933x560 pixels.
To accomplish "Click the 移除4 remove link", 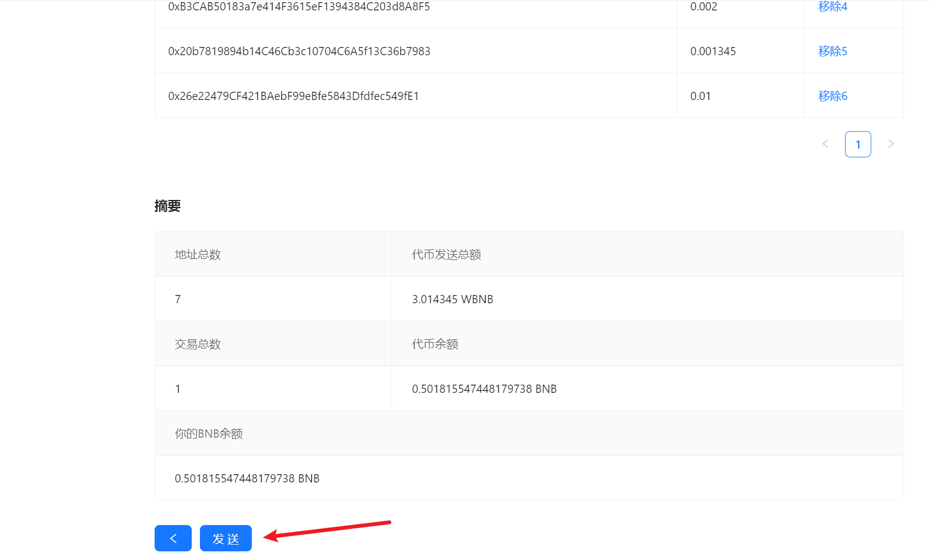I will pyautogui.click(x=832, y=7).
